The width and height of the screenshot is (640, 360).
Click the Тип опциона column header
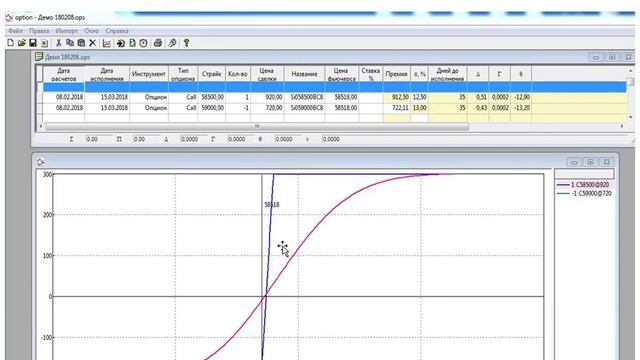tap(183, 74)
